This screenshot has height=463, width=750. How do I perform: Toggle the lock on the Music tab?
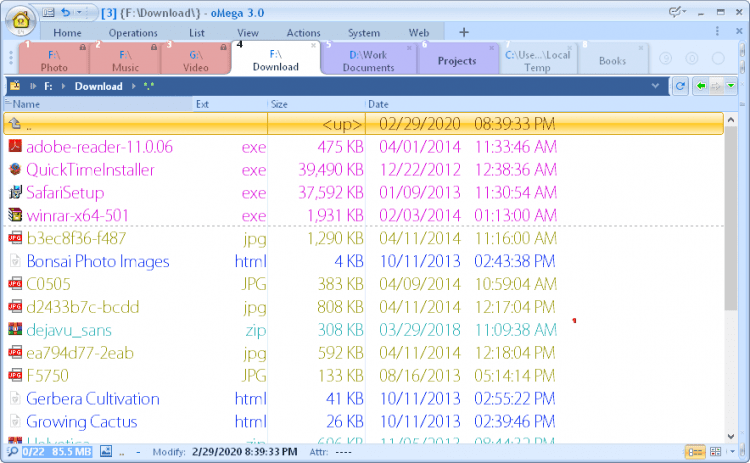point(154,47)
